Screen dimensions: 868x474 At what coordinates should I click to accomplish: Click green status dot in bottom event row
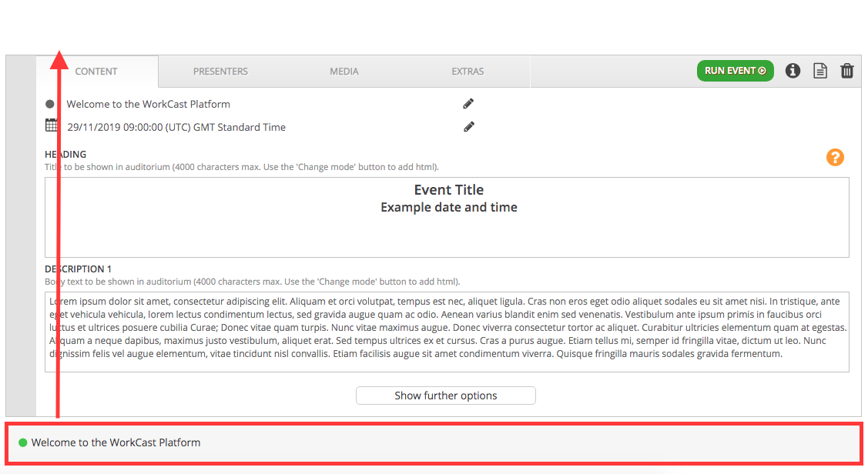tap(22, 442)
